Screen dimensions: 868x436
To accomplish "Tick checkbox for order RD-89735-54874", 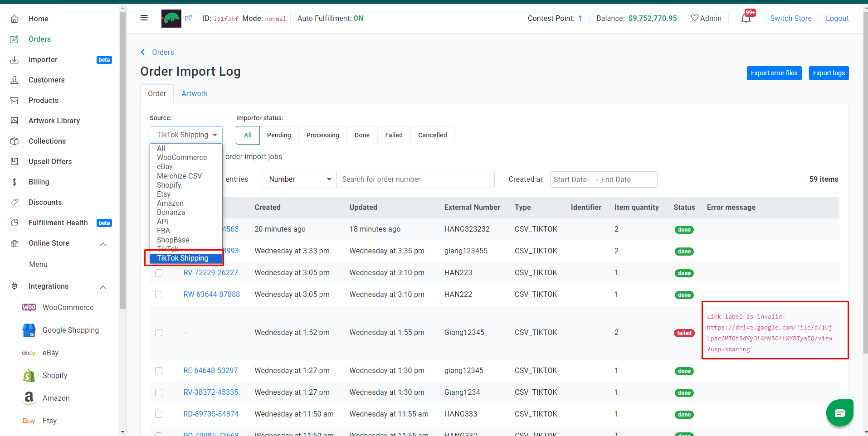I will [x=159, y=414].
